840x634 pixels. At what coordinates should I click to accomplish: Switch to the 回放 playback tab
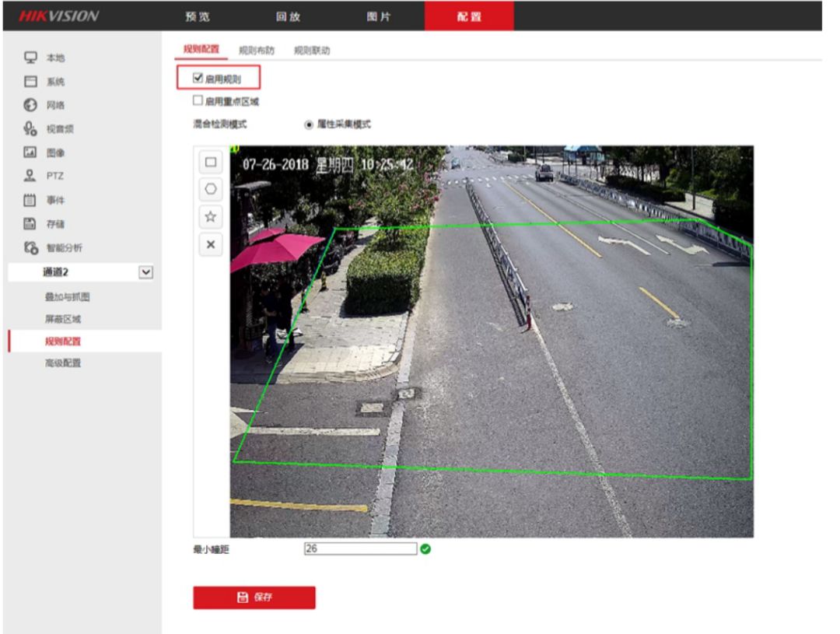[x=288, y=16]
